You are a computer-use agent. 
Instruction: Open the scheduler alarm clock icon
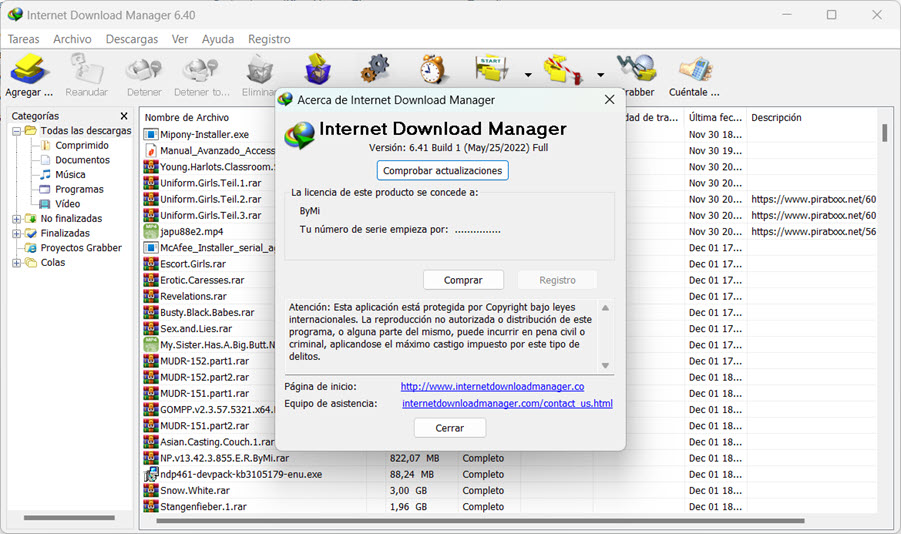click(433, 70)
